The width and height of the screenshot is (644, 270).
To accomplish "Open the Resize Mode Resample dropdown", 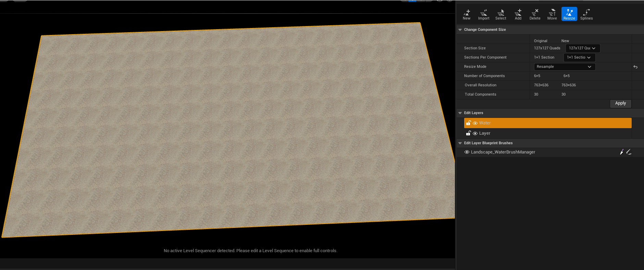I will pyautogui.click(x=565, y=67).
